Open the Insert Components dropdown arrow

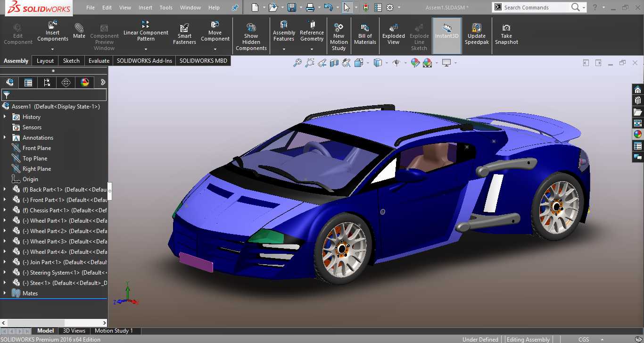click(52, 49)
